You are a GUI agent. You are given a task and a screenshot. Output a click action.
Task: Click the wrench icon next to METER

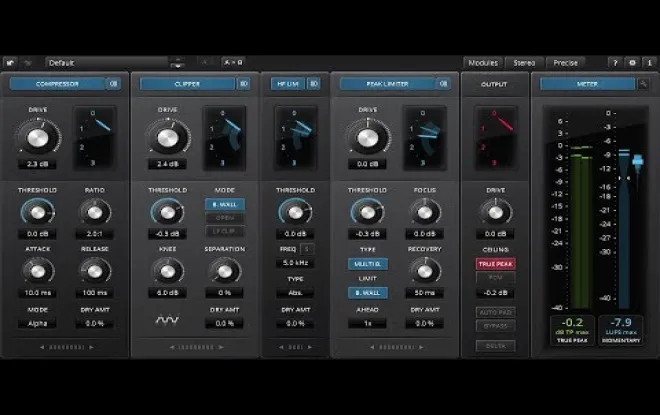click(x=643, y=84)
